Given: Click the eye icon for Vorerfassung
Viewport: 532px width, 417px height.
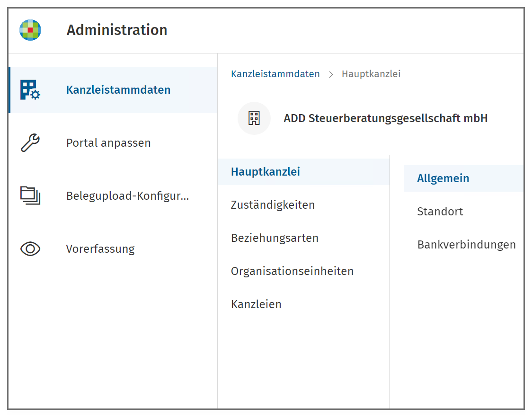Looking at the screenshot, I should pyautogui.click(x=30, y=248).
